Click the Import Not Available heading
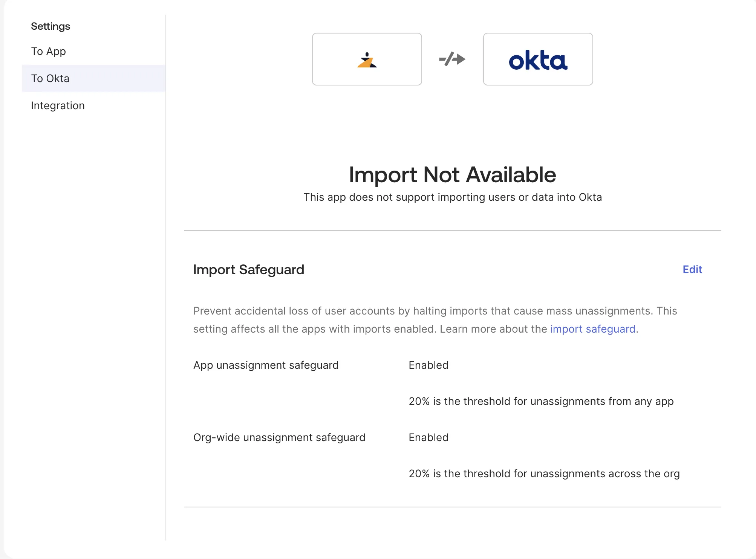The height and width of the screenshot is (559, 756). (452, 175)
